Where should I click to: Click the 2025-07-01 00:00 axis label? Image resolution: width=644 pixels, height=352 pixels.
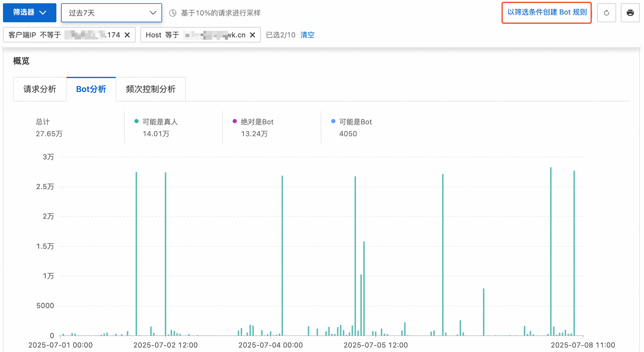pos(61,345)
